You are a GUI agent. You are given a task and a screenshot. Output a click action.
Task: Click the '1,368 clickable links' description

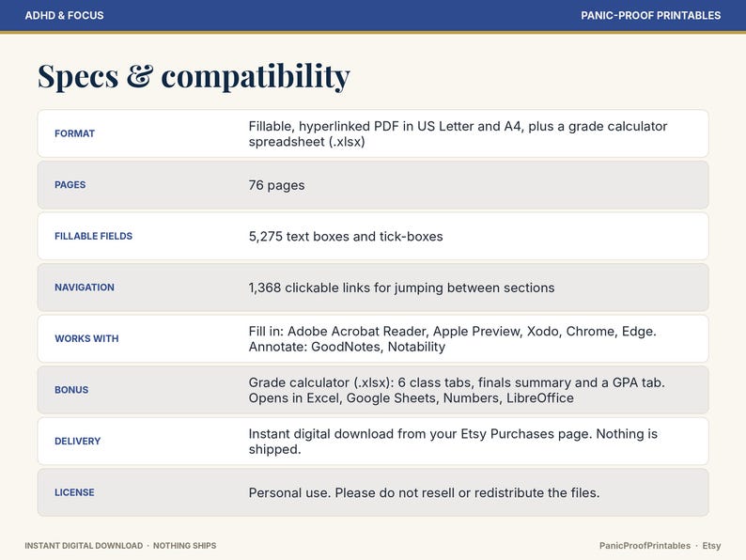(x=401, y=288)
